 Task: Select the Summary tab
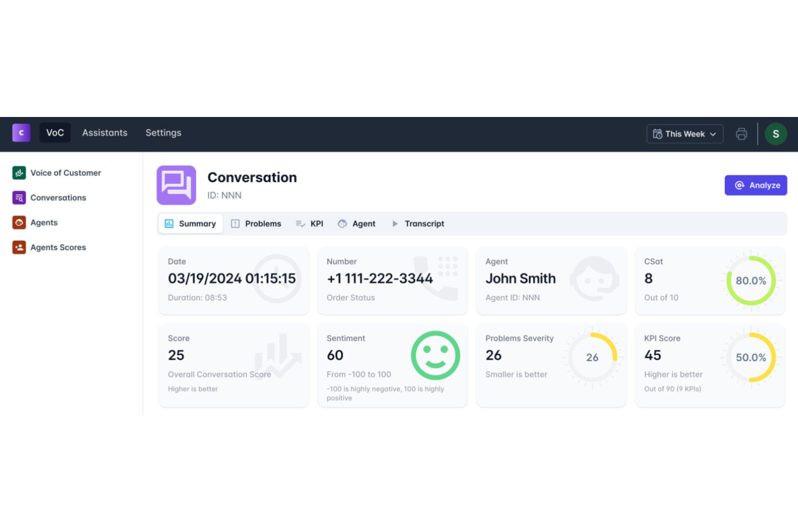coord(190,223)
